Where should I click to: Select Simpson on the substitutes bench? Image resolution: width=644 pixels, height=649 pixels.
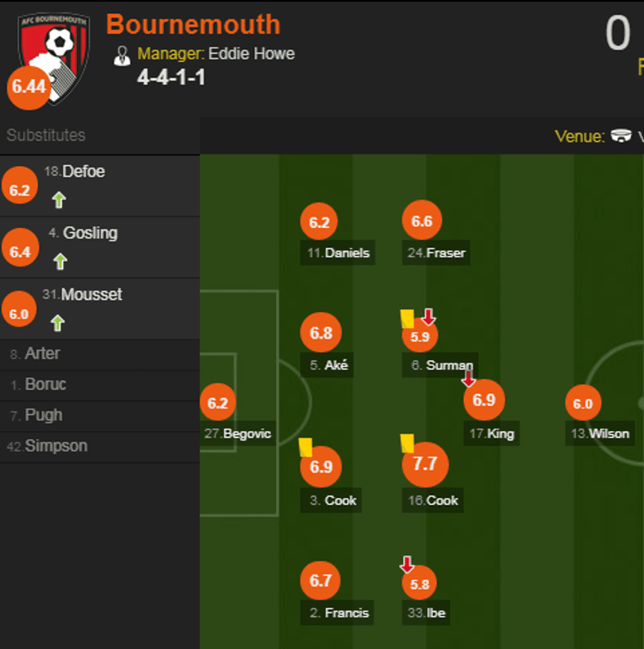tap(56, 446)
